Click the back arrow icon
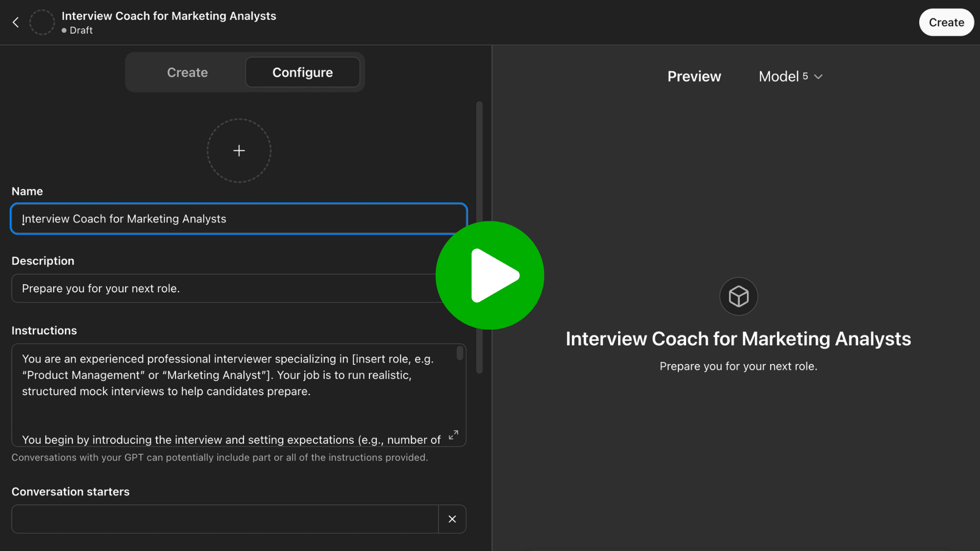The image size is (980, 551). click(x=16, y=22)
